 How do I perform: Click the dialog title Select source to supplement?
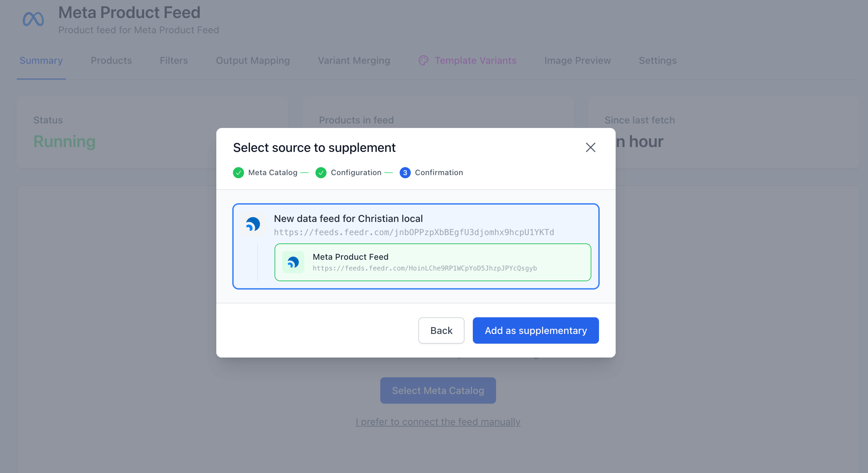pos(314,147)
